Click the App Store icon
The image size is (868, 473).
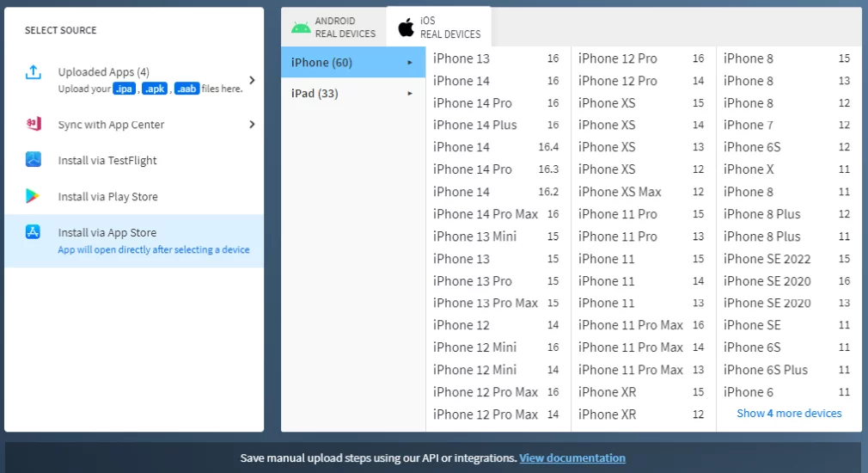click(x=33, y=232)
